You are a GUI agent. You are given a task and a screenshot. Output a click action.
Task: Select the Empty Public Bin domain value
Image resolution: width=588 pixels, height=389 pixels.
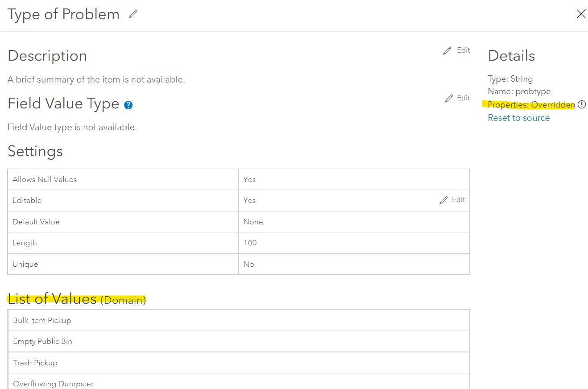[42, 341]
